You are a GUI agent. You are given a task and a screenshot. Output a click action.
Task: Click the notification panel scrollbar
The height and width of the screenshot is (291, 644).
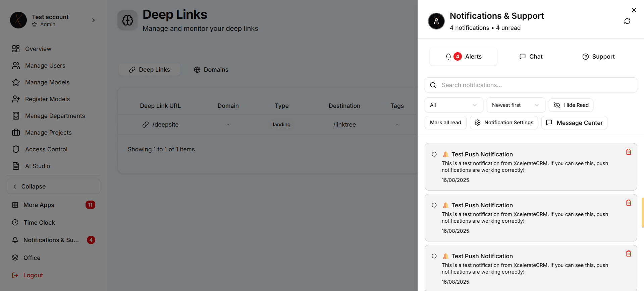coord(642,213)
